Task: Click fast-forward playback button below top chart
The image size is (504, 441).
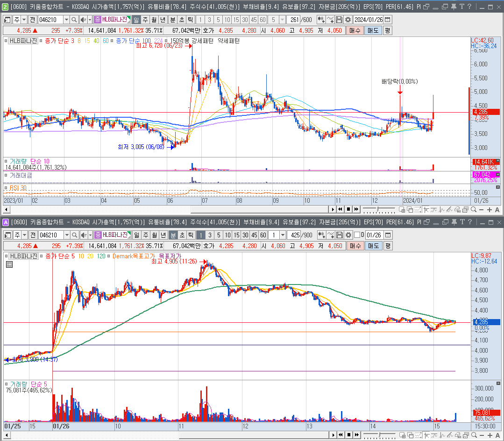Action: [356, 210]
